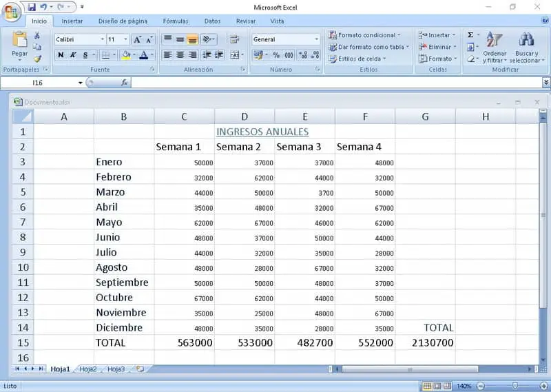This screenshot has height=392, width=551.
Task: Open the borders dropdown
Action: pos(114,55)
